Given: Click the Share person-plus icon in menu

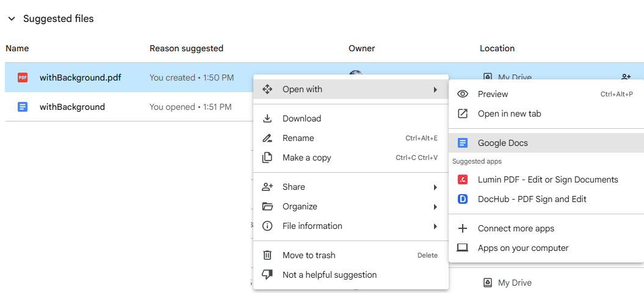Looking at the screenshot, I should click(267, 187).
